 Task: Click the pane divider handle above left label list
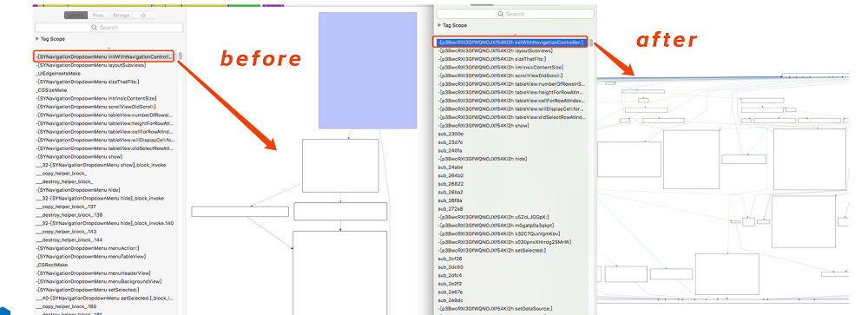coord(108,49)
